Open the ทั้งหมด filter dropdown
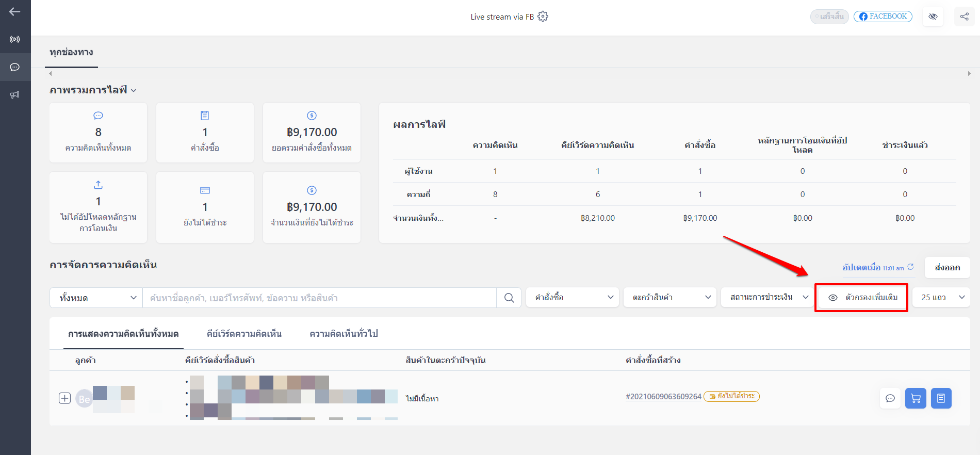The height and width of the screenshot is (455, 980). [96, 298]
